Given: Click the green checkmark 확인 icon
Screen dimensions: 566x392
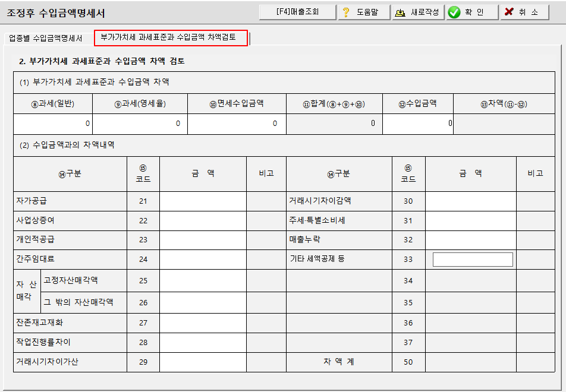Looking at the screenshot, I should click(454, 12).
